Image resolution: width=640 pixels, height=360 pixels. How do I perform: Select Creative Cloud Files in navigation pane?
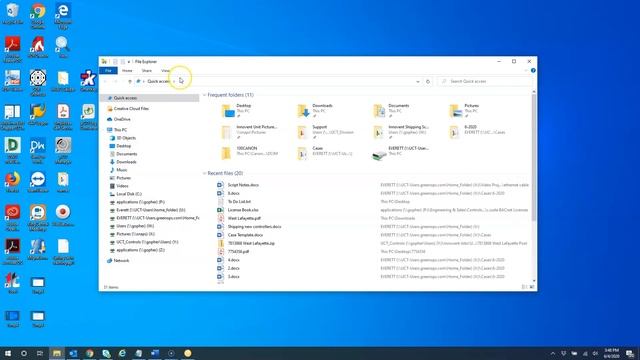click(131, 109)
